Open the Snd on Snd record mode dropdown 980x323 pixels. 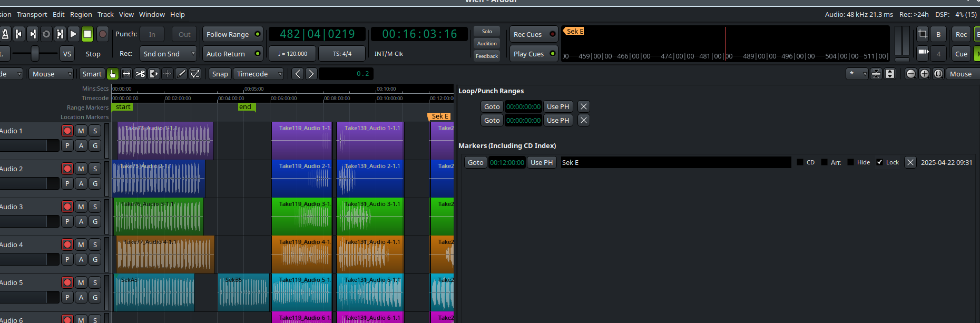169,54
